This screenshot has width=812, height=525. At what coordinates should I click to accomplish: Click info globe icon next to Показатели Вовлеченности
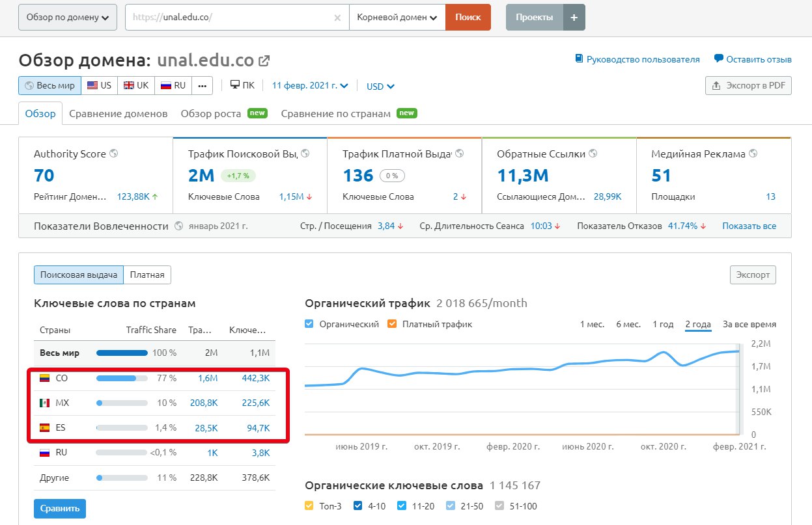tap(180, 226)
